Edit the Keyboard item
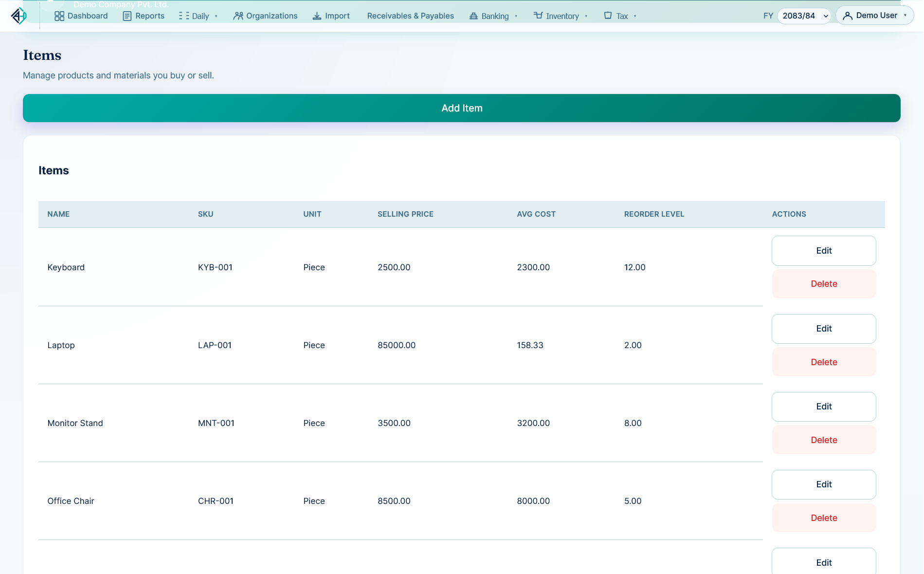This screenshot has height=574, width=924. 824,251
